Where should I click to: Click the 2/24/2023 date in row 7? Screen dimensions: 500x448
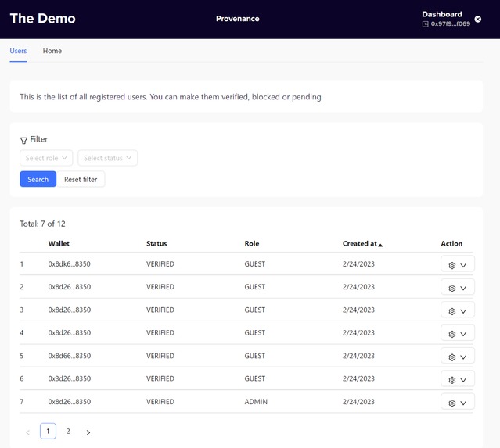click(x=358, y=401)
